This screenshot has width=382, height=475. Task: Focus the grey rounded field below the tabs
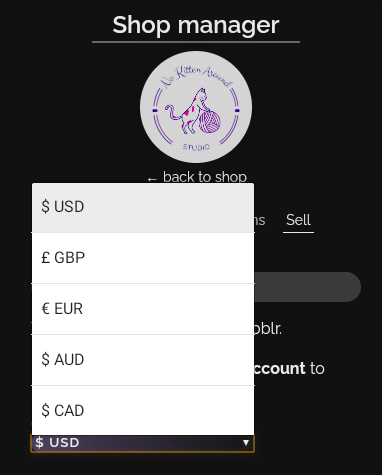307,287
